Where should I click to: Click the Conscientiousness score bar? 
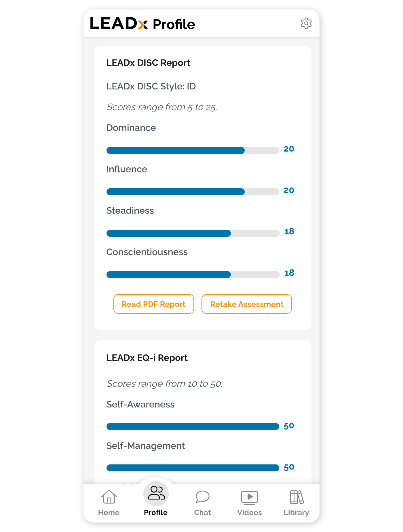coord(193,275)
